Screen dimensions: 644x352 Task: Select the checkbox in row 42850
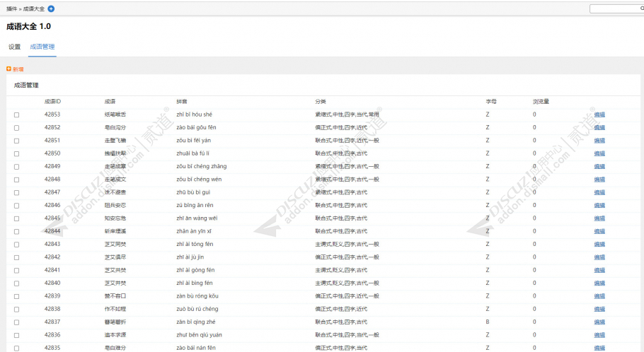coord(16,154)
